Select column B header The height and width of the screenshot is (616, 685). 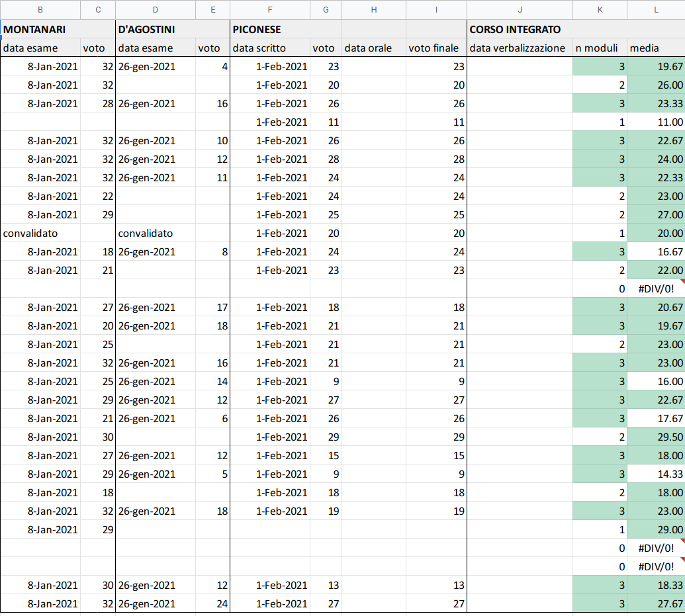coord(40,10)
